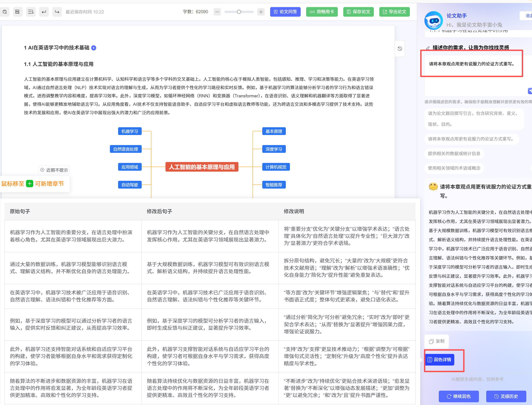Image resolution: width=532 pixels, height=405 pixels.
Task: Open the history clock icon beside the document
Action: tap(400, 49)
